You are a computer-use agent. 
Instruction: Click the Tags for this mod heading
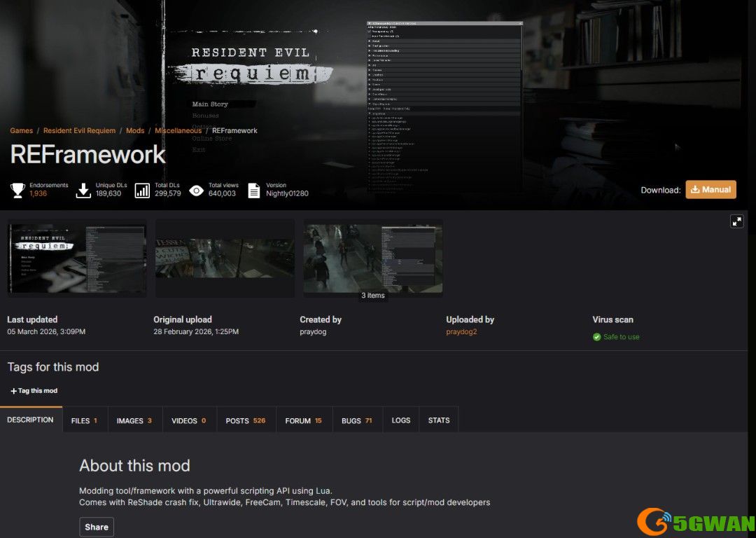pyautogui.click(x=53, y=366)
